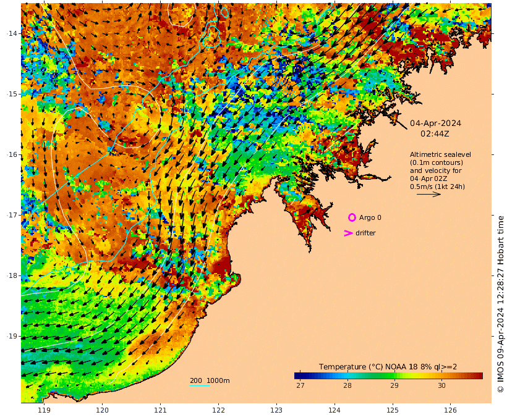
Task: Click the 'drifter' legend label
Action: pos(365,233)
